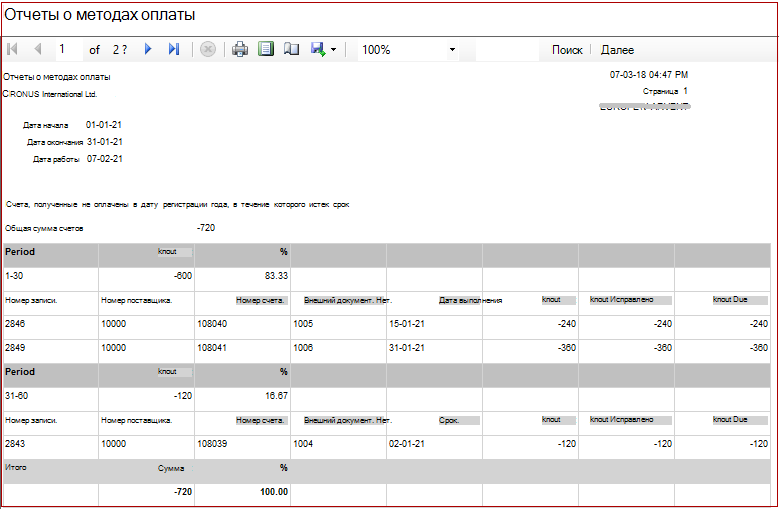Go to previous report page

click(38, 49)
